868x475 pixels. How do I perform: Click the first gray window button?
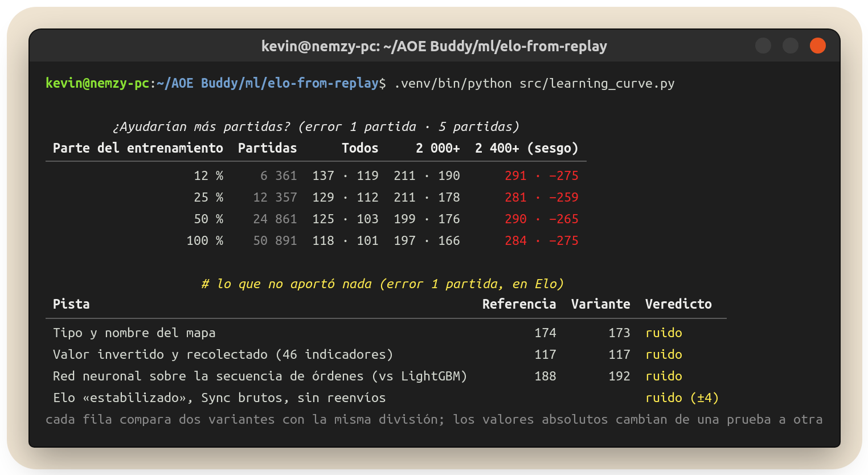pyautogui.click(x=763, y=46)
